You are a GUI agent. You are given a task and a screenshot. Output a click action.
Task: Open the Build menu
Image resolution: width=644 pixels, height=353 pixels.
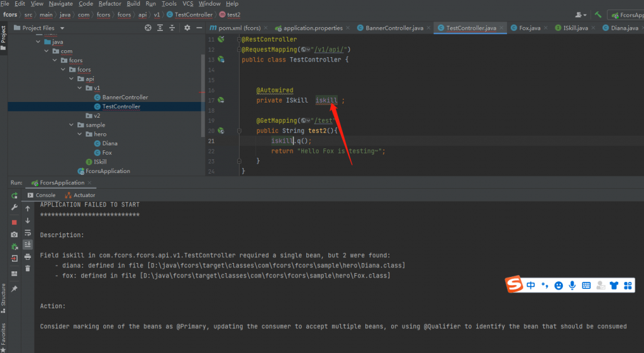(x=133, y=4)
